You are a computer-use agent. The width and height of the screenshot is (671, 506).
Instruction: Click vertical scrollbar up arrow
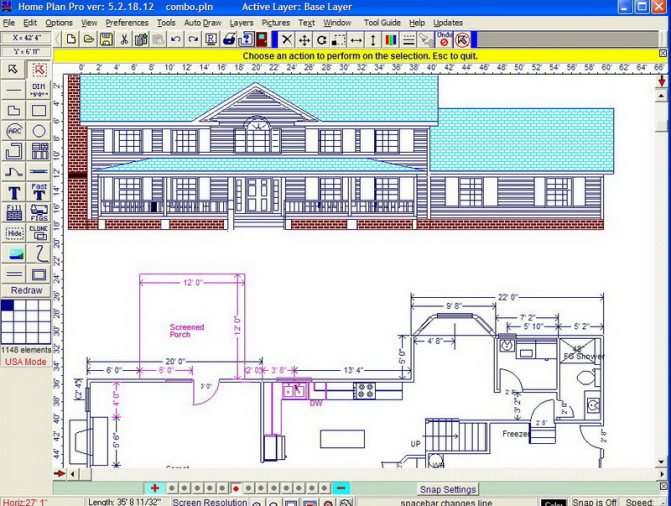coord(661,96)
